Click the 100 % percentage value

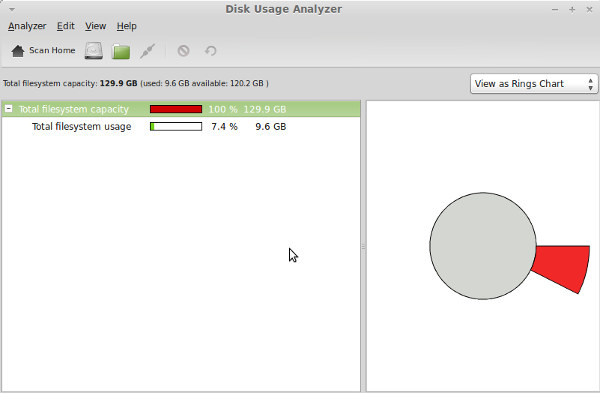tap(223, 109)
